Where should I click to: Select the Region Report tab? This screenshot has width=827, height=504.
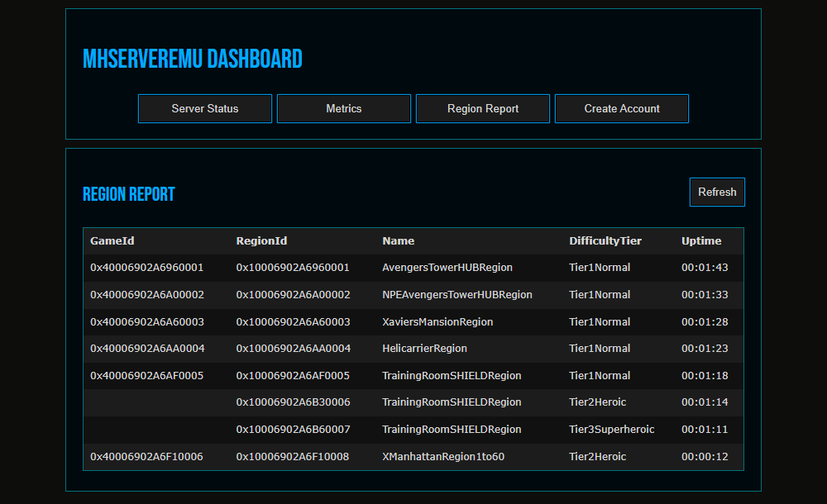tap(483, 108)
